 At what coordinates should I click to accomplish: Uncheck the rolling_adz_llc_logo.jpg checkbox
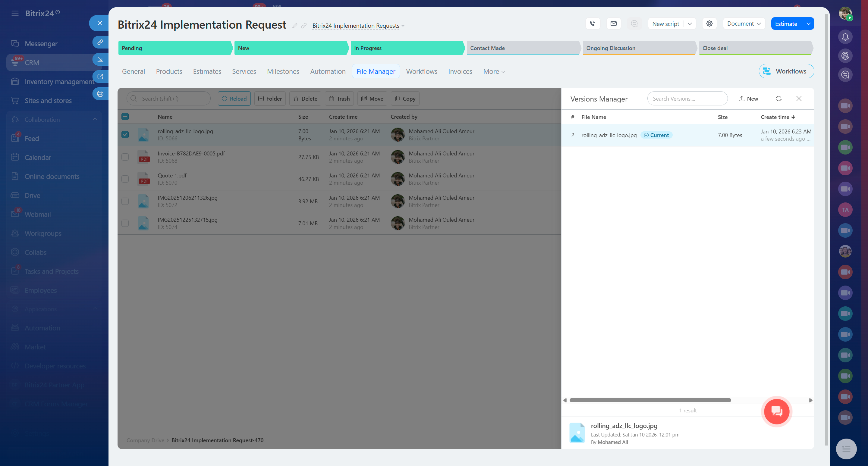125,135
